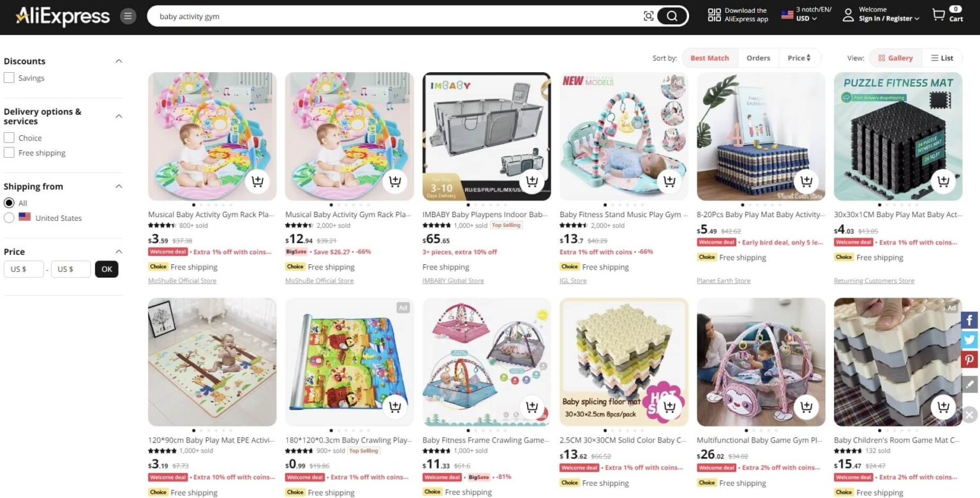Expand the Sign in / Register menu

point(889,19)
